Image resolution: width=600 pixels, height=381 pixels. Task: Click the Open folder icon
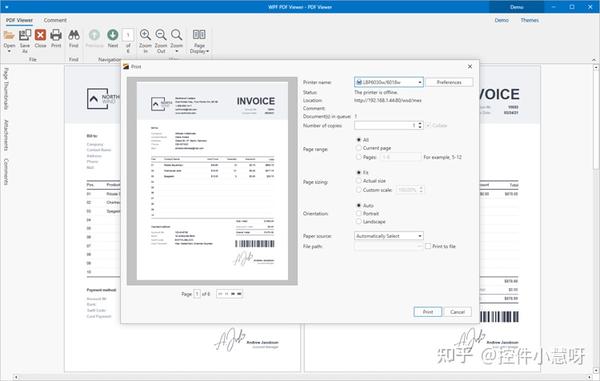tap(9, 35)
